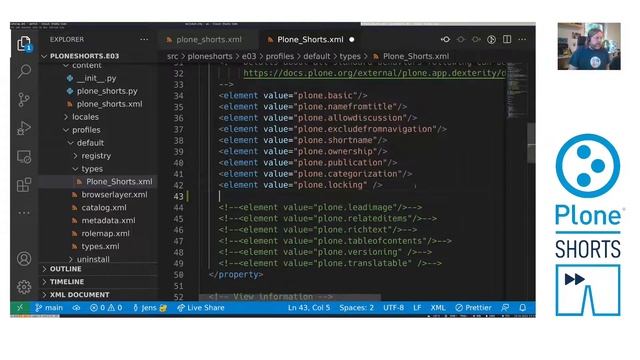Open plone_shorts.py file
640x360 pixels.
[107, 91]
